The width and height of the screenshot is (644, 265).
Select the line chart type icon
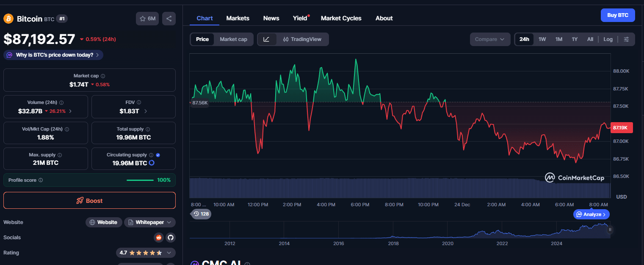tap(266, 39)
